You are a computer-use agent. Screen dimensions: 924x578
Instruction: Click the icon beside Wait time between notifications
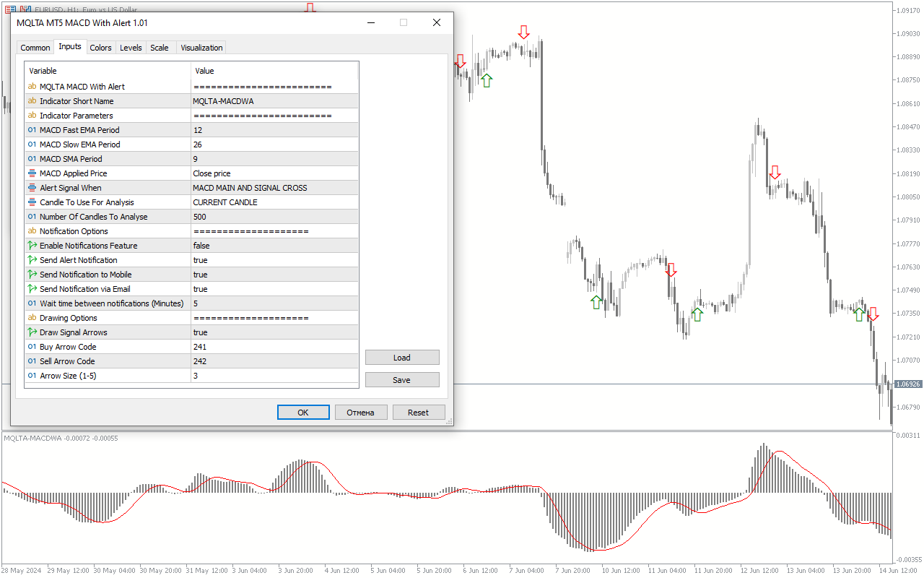point(32,303)
